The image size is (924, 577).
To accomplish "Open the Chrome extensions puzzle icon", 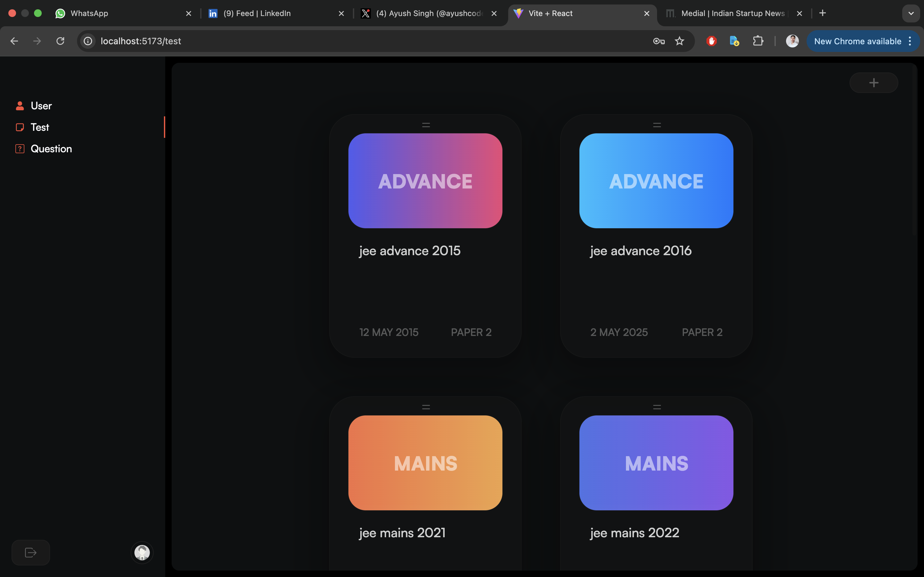I will click(x=758, y=41).
